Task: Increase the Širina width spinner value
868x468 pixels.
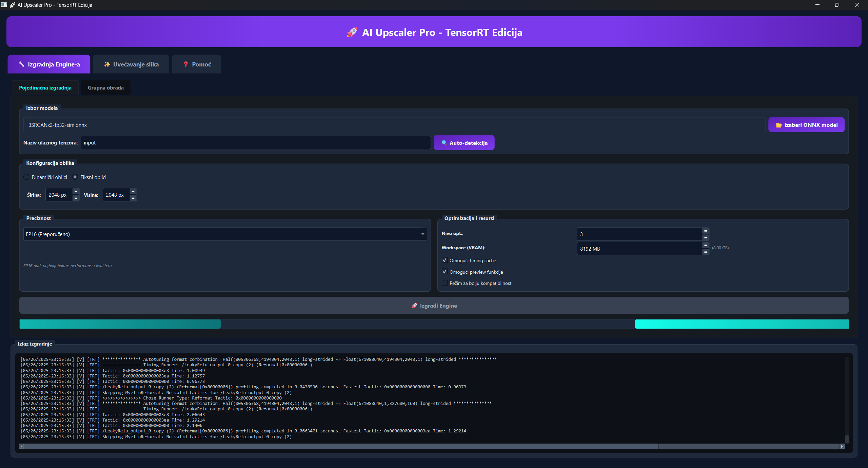Action: click(76, 192)
